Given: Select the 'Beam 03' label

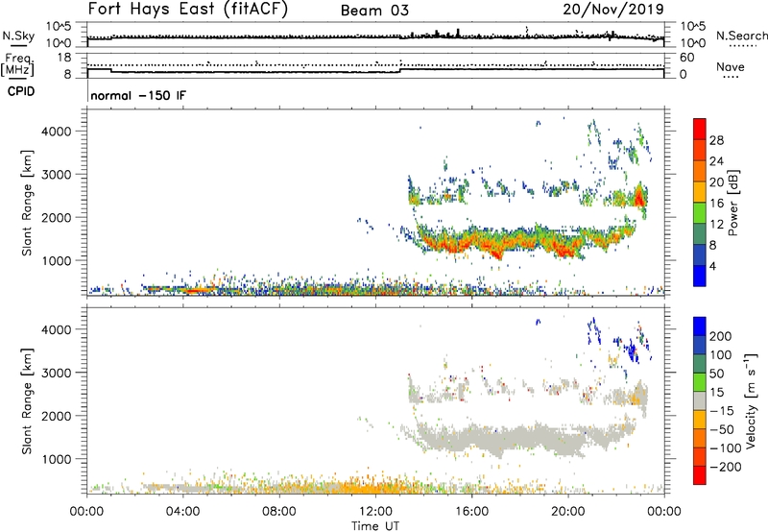Looking at the screenshot, I should (x=374, y=11).
